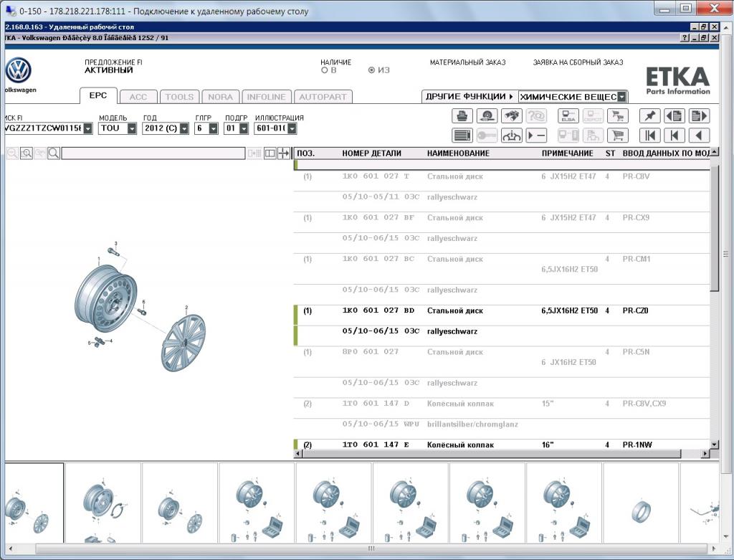Pin the current view with pushpin icon

(x=649, y=115)
